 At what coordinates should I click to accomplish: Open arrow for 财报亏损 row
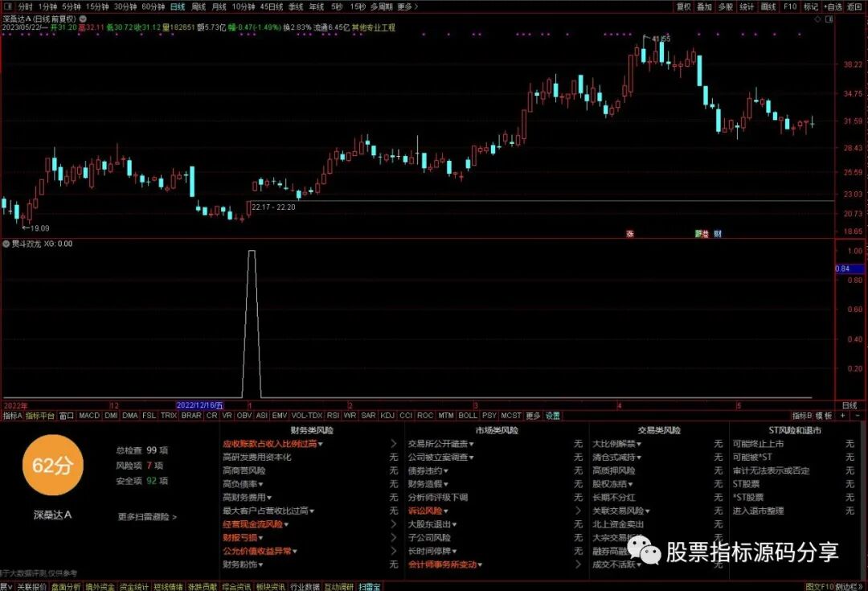tap(394, 537)
